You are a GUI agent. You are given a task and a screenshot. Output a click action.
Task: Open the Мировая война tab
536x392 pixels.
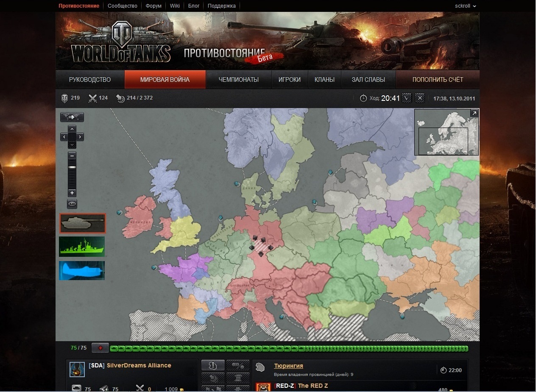click(165, 80)
